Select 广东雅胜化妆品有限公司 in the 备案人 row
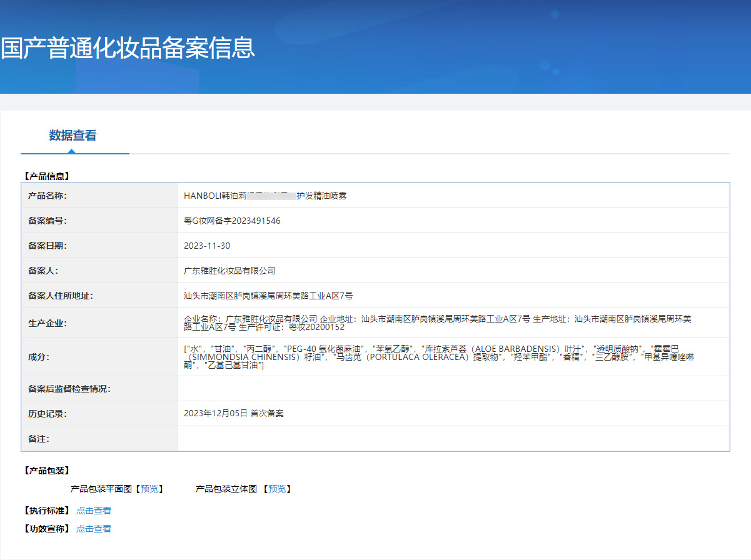The image size is (751, 560). coord(229,271)
